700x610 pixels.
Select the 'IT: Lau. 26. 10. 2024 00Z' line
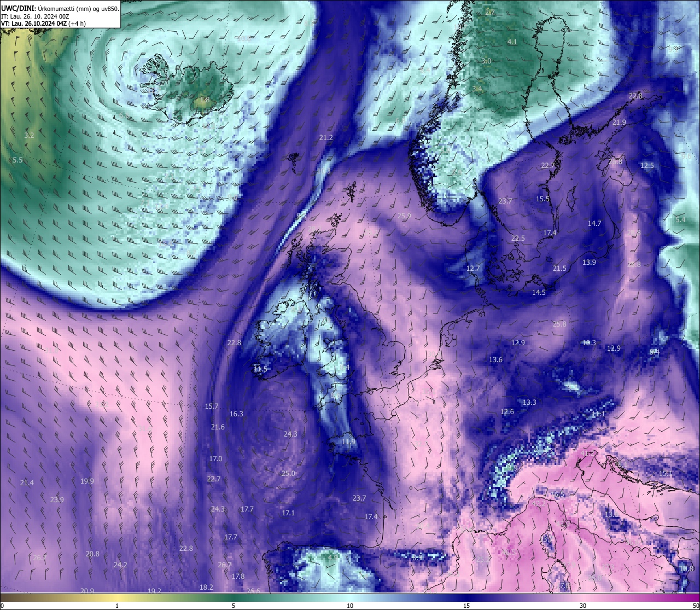tap(35, 16)
